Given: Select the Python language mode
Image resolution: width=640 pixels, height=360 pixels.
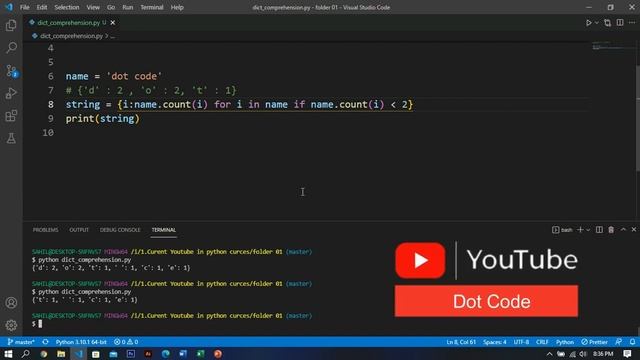Looking at the screenshot, I should 564,342.
